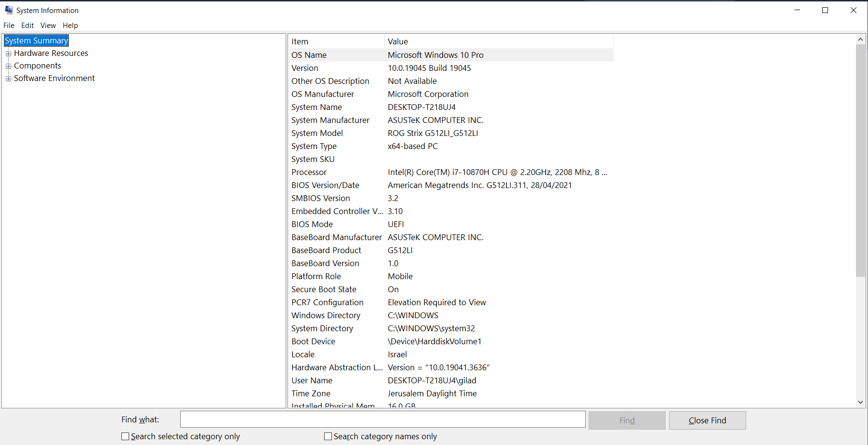Click the System Name row label

[x=316, y=107]
